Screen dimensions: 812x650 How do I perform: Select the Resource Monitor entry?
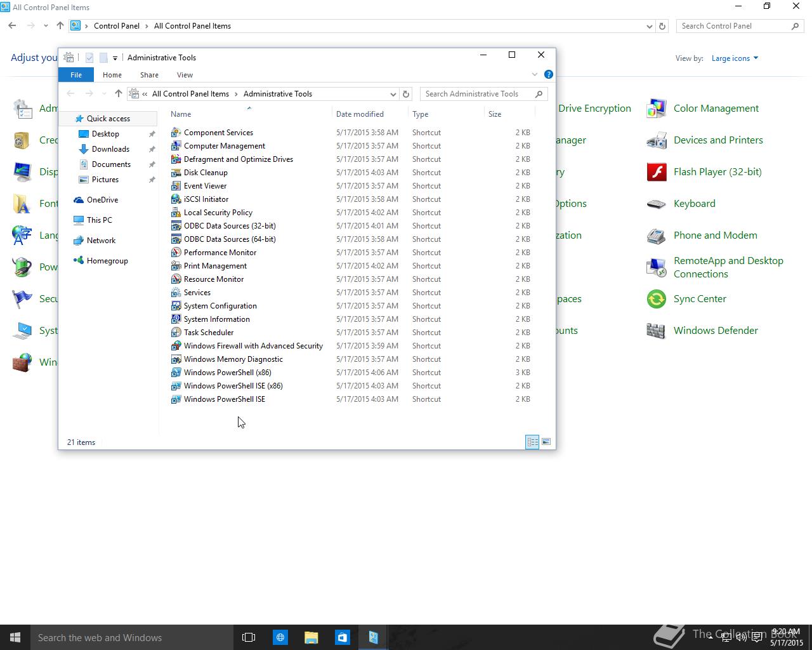pos(214,279)
